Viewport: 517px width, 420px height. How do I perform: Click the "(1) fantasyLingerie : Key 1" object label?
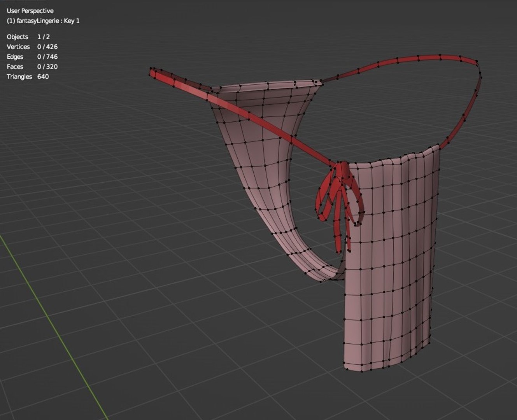point(43,21)
